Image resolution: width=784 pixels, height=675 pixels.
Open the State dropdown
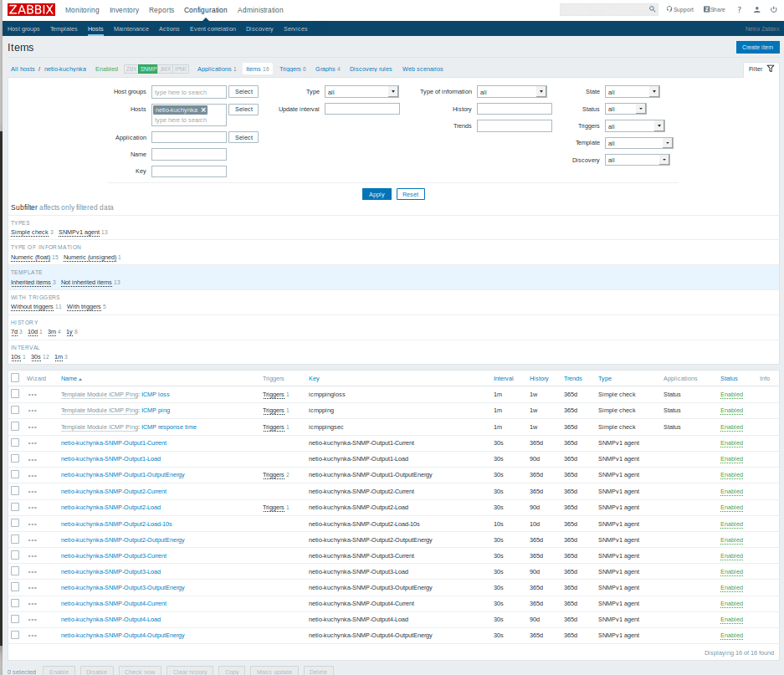point(632,92)
